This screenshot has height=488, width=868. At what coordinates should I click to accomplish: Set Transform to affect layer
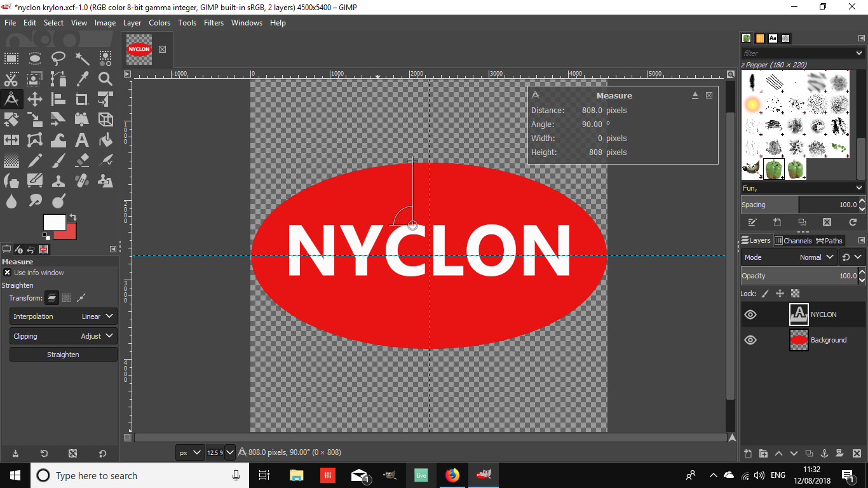pos(51,298)
